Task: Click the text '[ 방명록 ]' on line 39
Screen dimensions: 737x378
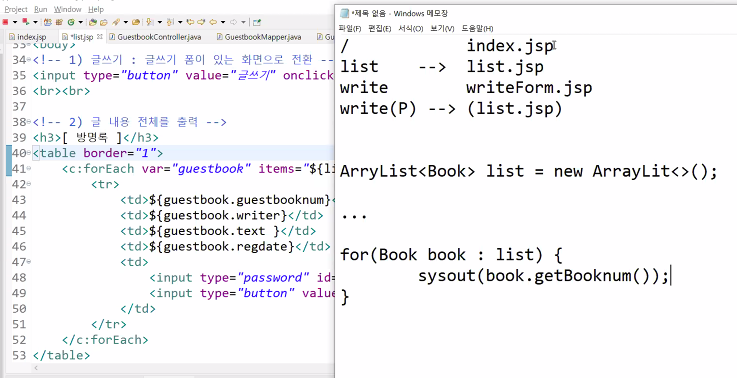Action: pos(92,138)
